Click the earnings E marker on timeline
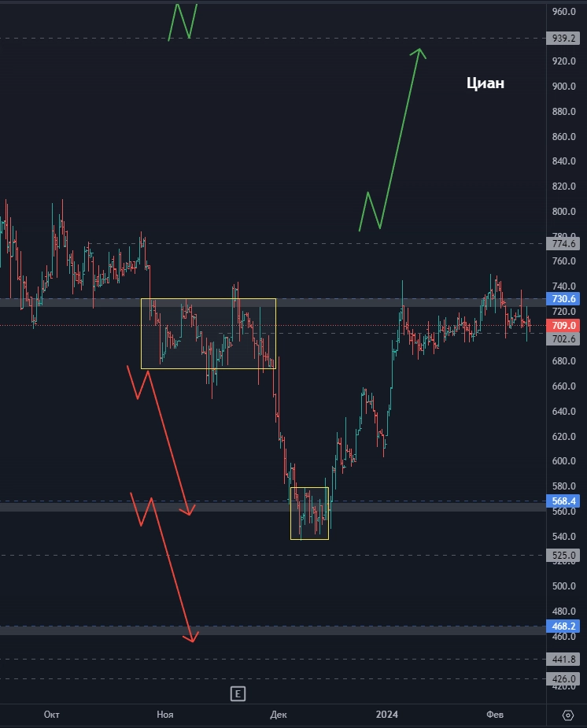The height and width of the screenshot is (728, 587). pos(237,693)
